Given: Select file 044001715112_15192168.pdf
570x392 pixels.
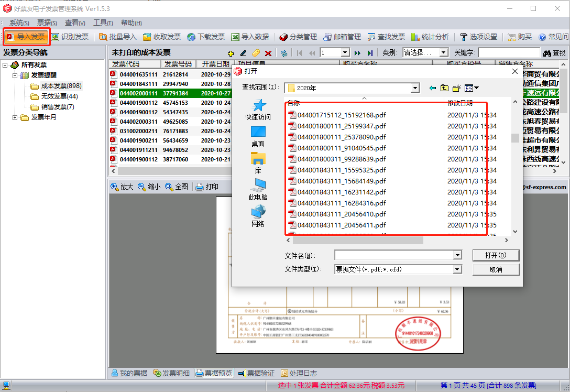Looking at the screenshot, I should pos(337,115).
